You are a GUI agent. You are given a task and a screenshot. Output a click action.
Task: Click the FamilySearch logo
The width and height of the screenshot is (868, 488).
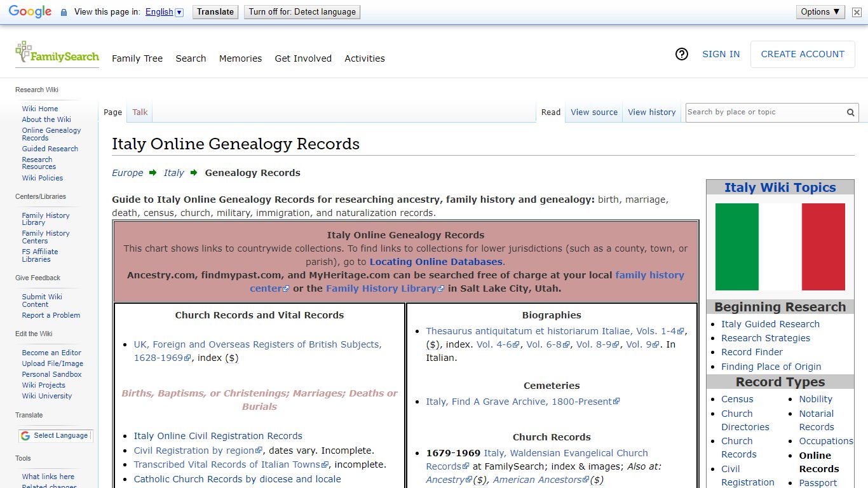point(57,53)
